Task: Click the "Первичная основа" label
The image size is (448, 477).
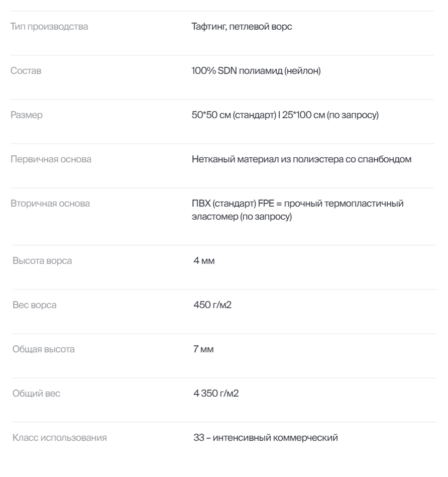Action: [51, 160]
